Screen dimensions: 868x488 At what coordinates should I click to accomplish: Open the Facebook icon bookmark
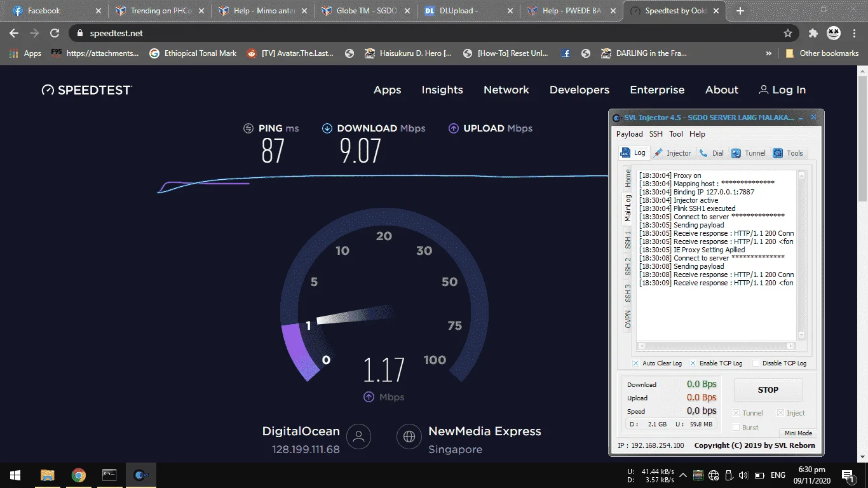click(566, 53)
